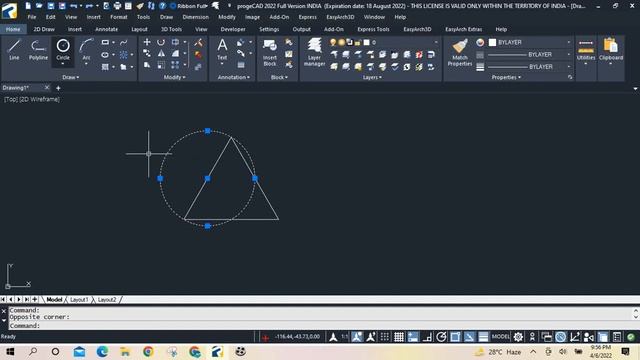Pick the Rectangle tool in Draw panel

105,42
